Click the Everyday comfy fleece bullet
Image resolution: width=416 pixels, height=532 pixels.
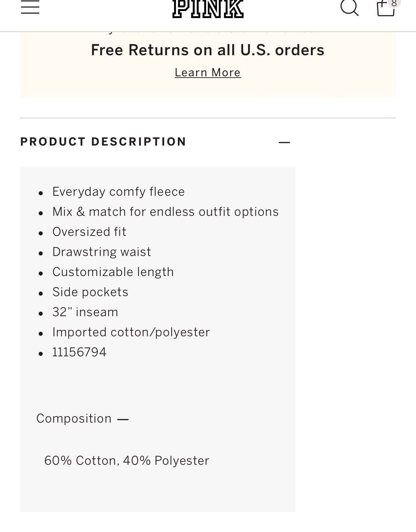click(119, 192)
